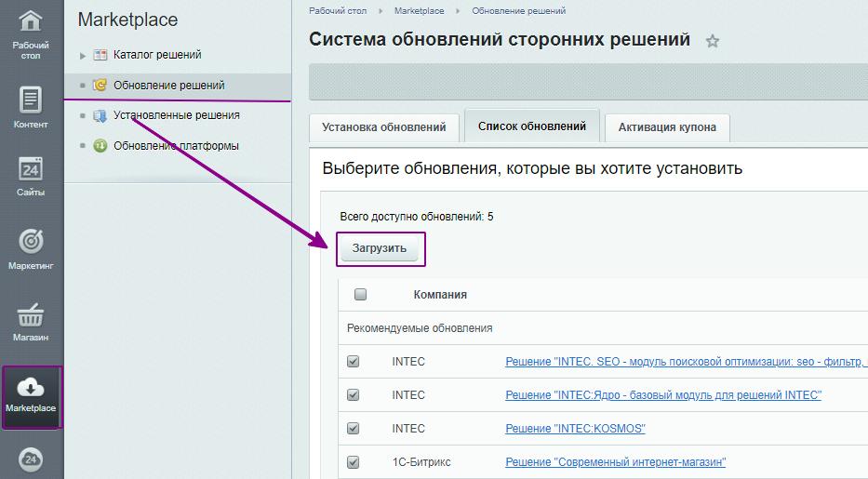Screen dimensions: 868x479
Task: Uncheck the INTEC SEO module checkbox
Action: [x=354, y=362]
